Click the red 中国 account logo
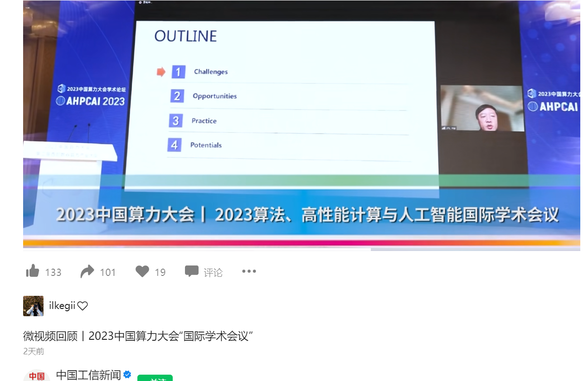Viewport: 588px width, 381px height. (x=36, y=376)
